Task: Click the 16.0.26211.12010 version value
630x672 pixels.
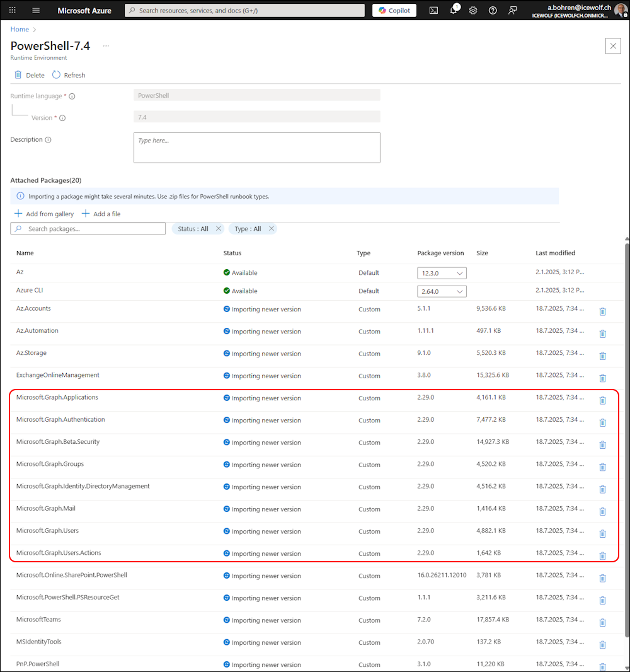Action: pos(442,575)
